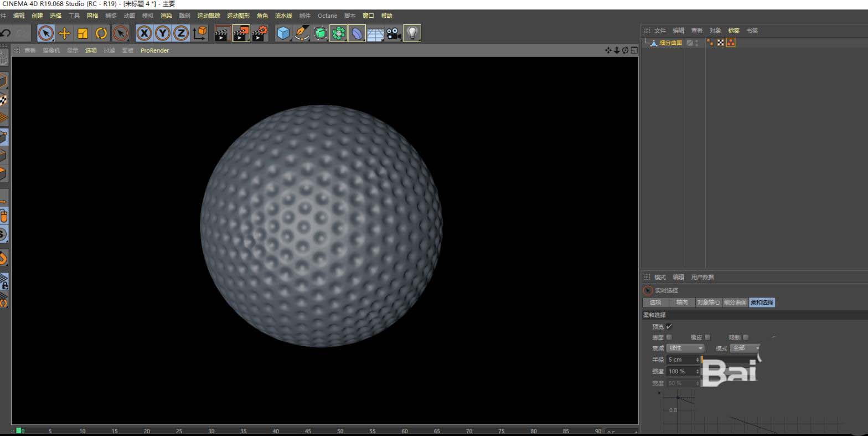
Task: Enable the 表面 checkbox
Action: pyautogui.click(x=669, y=337)
